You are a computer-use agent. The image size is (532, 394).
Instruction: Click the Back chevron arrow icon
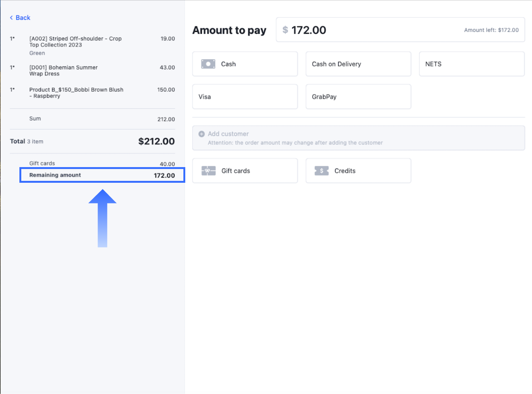click(11, 18)
